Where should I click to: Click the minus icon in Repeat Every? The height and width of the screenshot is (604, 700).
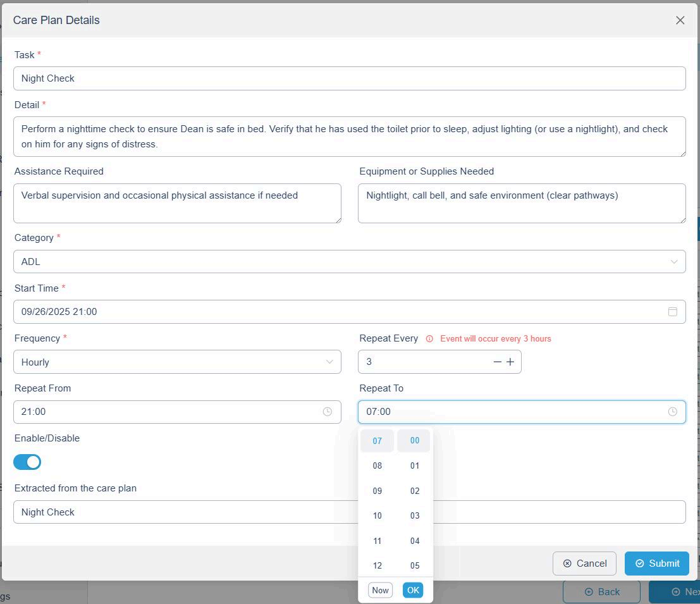pyautogui.click(x=497, y=362)
